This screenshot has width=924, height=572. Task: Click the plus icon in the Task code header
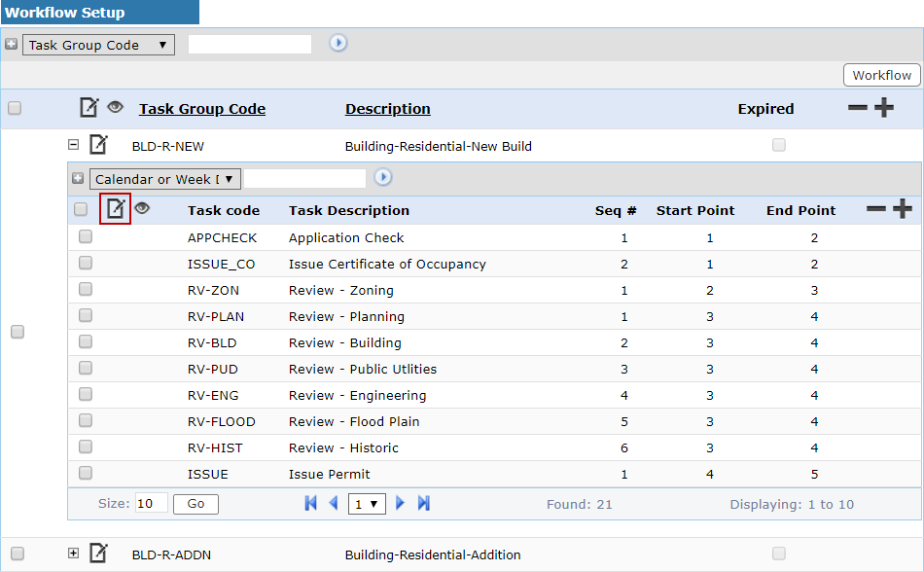point(903,209)
